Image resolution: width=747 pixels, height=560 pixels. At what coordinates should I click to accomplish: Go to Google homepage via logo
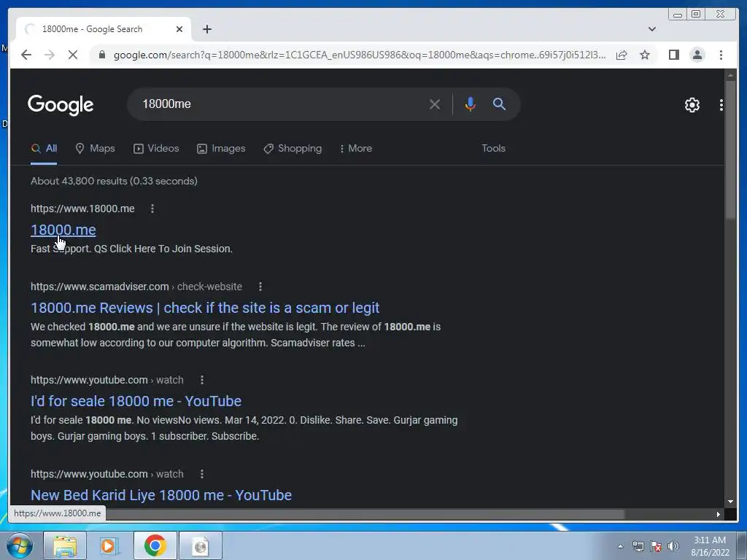click(x=61, y=105)
